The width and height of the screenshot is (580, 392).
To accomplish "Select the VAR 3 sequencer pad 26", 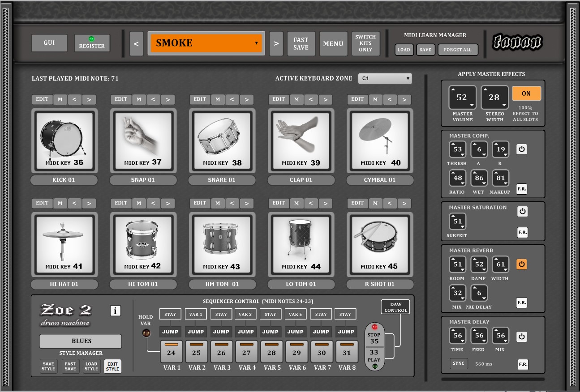I will click(x=221, y=352).
